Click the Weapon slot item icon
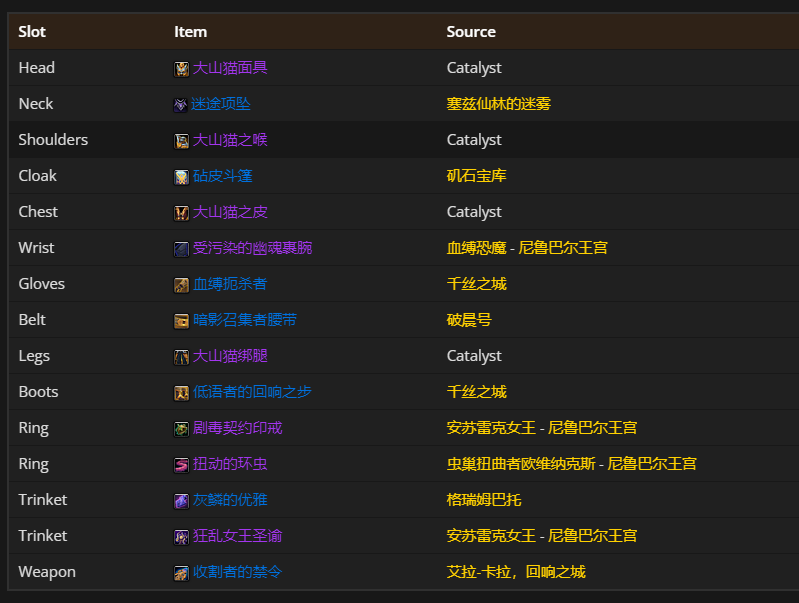The height and width of the screenshot is (603, 799). (181, 573)
